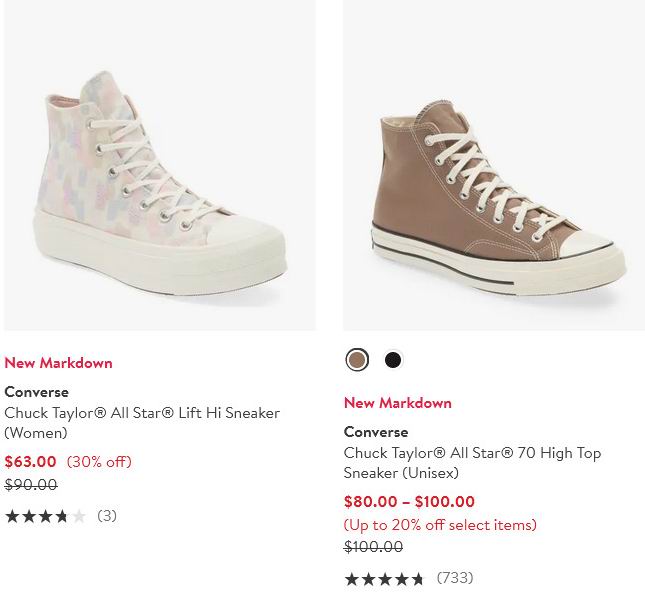Click New Markdown label on Lift Hi Sneaker
Image resolution: width=645 pixels, height=597 pixels.
tap(58, 363)
